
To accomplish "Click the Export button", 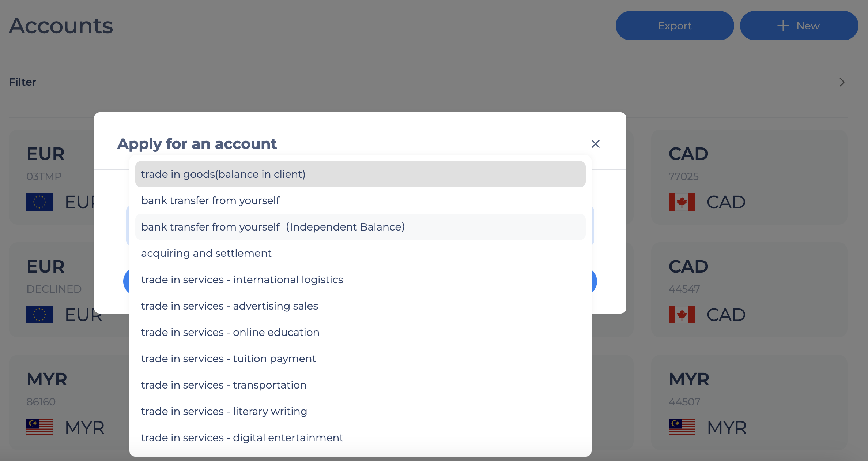I will point(675,26).
